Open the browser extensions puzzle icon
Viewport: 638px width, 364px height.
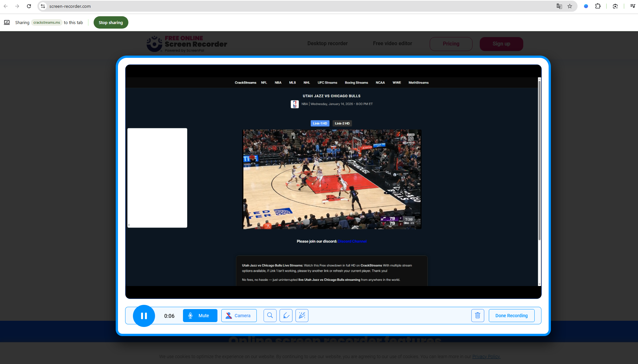pos(598,6)
